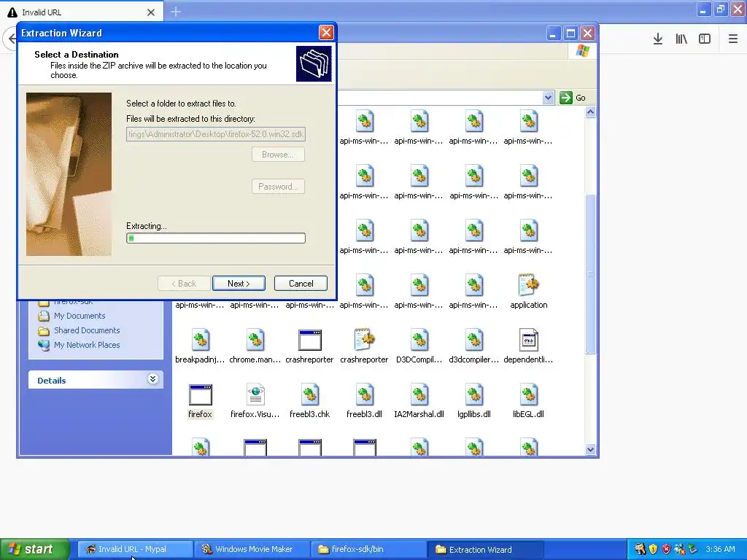
Task: Close the Invalid URL tab
Action: point(151,12)
